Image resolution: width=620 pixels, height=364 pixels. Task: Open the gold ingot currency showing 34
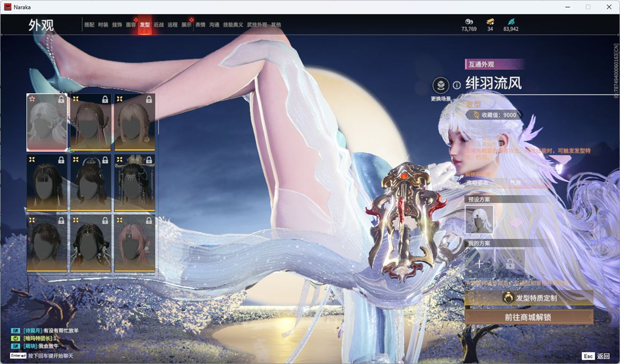coord(490,22)
